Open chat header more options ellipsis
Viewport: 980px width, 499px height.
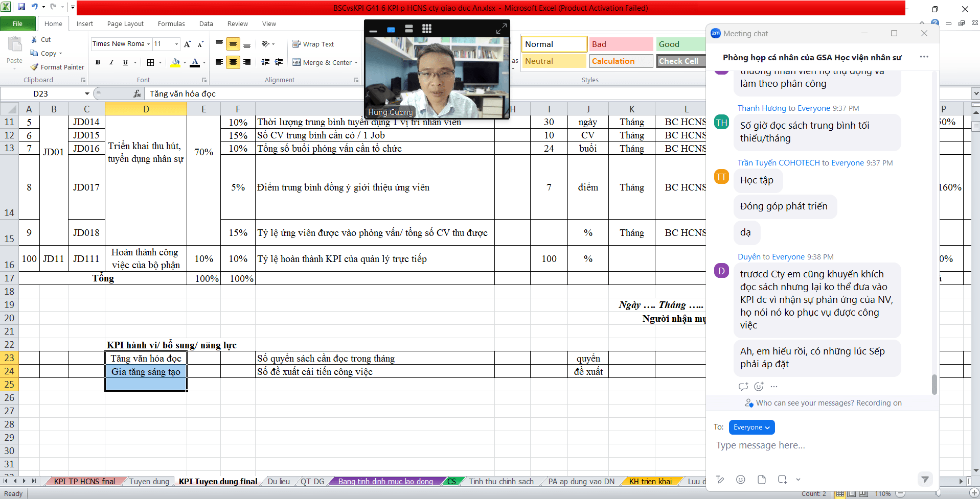coord(924,57)
